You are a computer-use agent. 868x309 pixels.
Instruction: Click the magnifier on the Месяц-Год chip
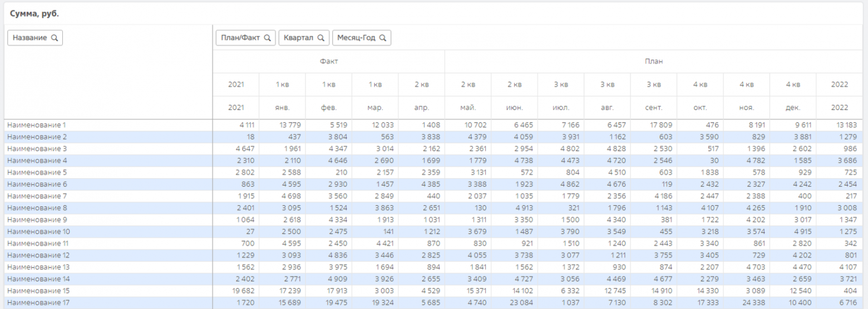tap(382, 38)
